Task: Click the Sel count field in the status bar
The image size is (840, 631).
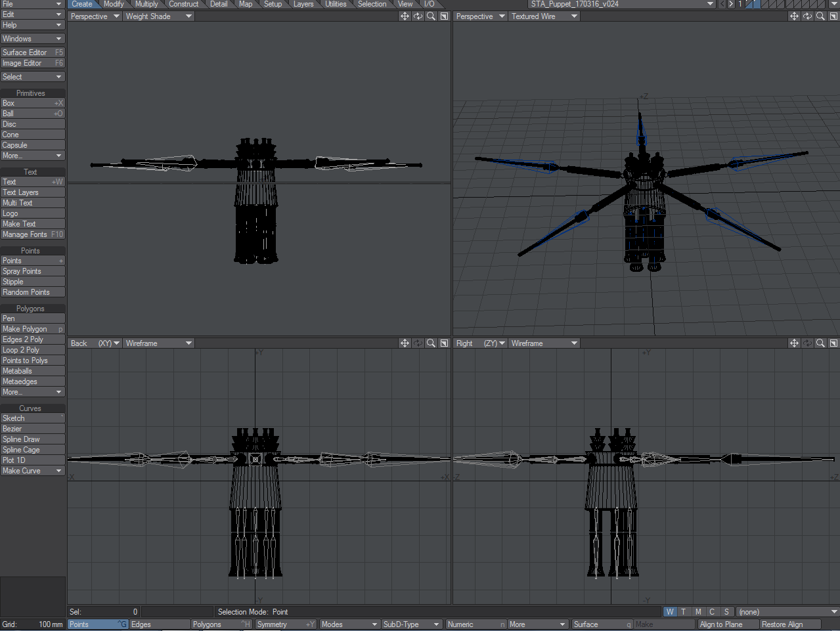Action: click(x=105, y=611)
